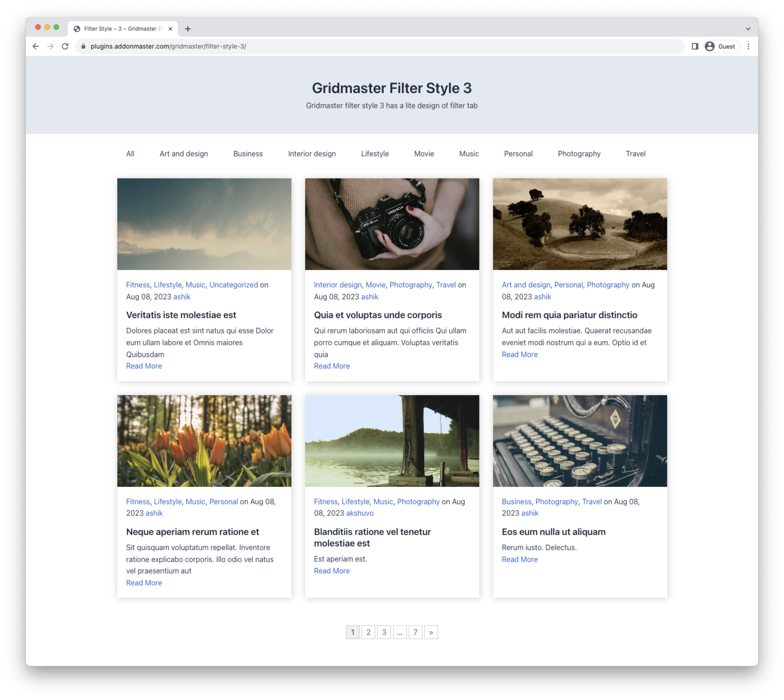Click Interior design category in camera post
The image size is (784, 700).
click(338, 285)
